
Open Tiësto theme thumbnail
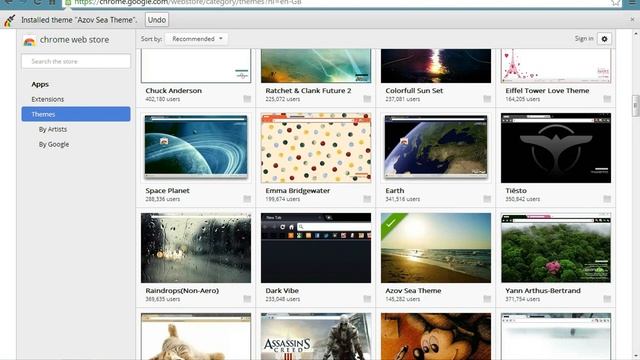pyautogui.click(x=556, y=148)
